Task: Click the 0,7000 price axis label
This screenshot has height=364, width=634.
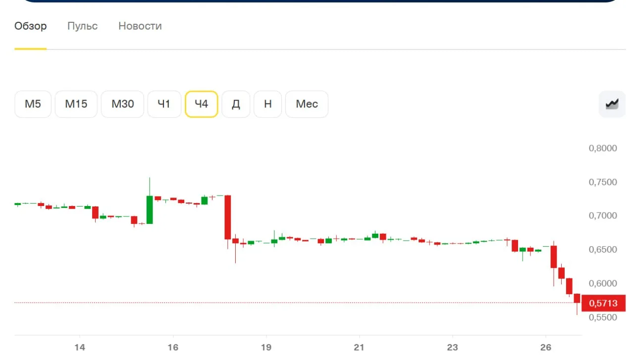Action: tap(603, 215)
